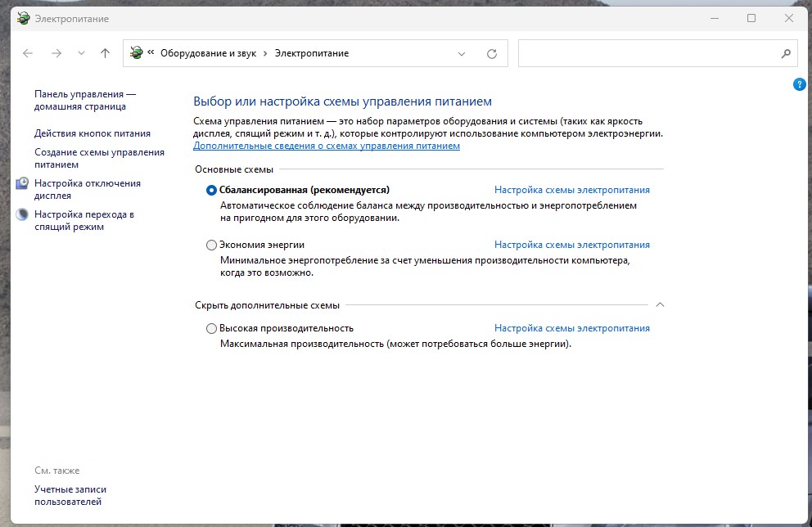Refresh the Электропитание page

click(x=492, y=54)
